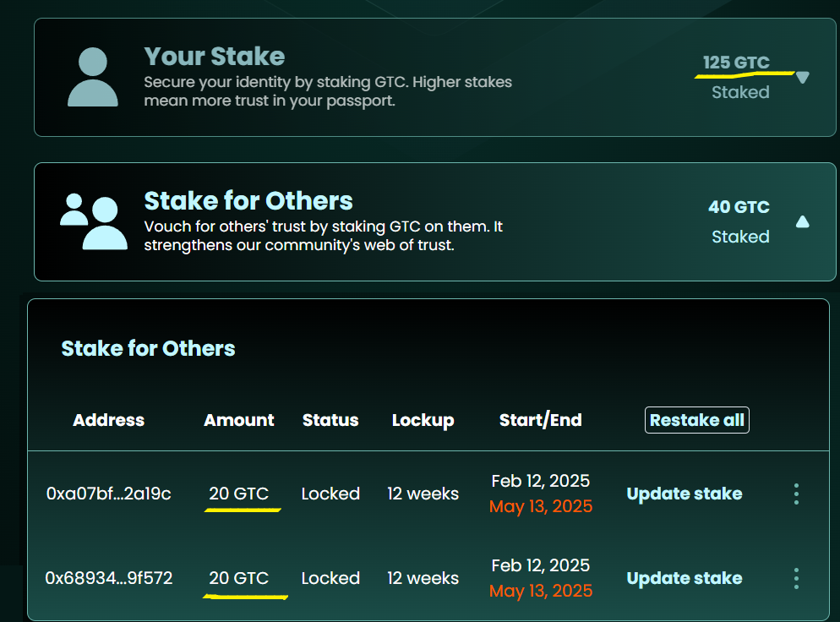Select address 0xa07bf...2a19c

[109, 494]
